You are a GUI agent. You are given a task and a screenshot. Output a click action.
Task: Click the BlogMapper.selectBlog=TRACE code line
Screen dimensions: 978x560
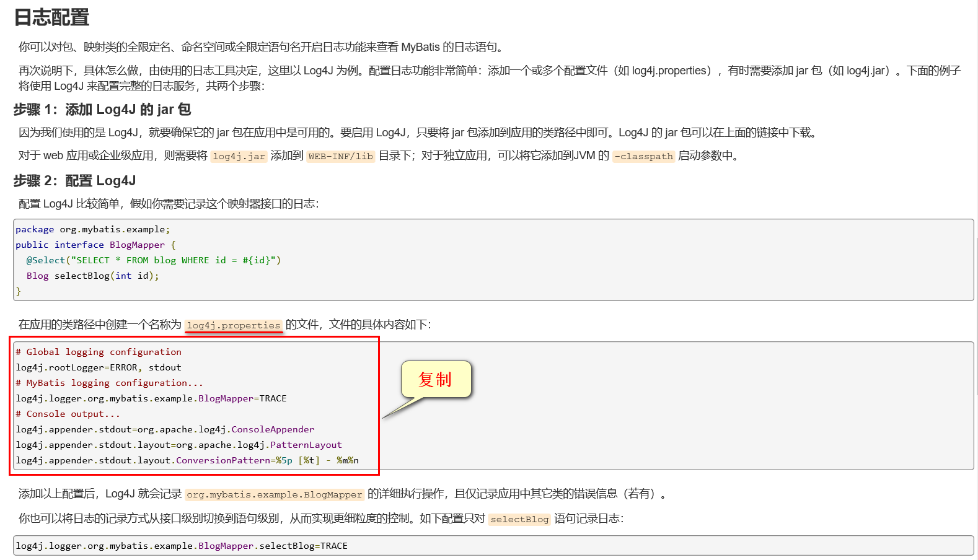(x=182, y=546)
